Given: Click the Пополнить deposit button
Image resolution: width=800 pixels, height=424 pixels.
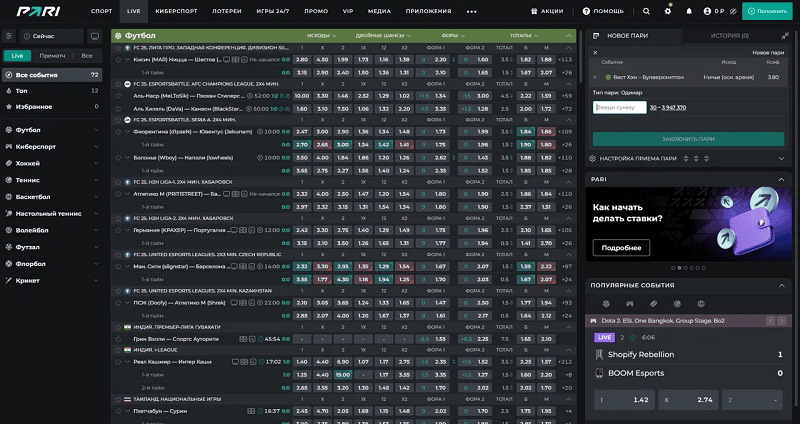Looking at the screenshot, I should coord(767,11).
